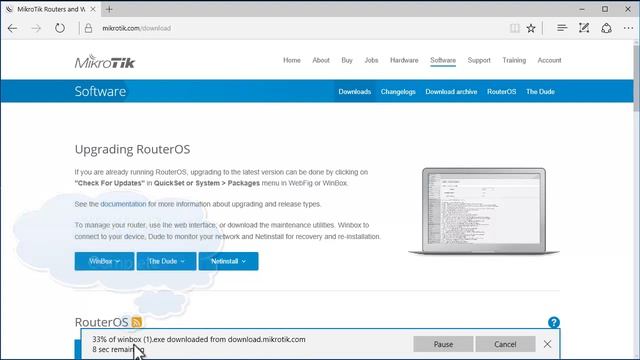Image resolution: width=640 pixels, height=360 pixels.
Task: Click the browser forward arrow
Action: coord(36,28)
